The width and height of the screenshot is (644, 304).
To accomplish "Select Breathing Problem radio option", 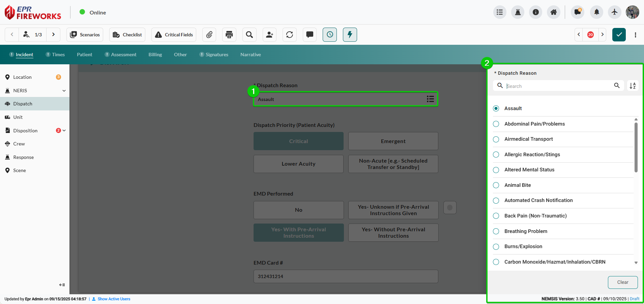I will (496, 231).
